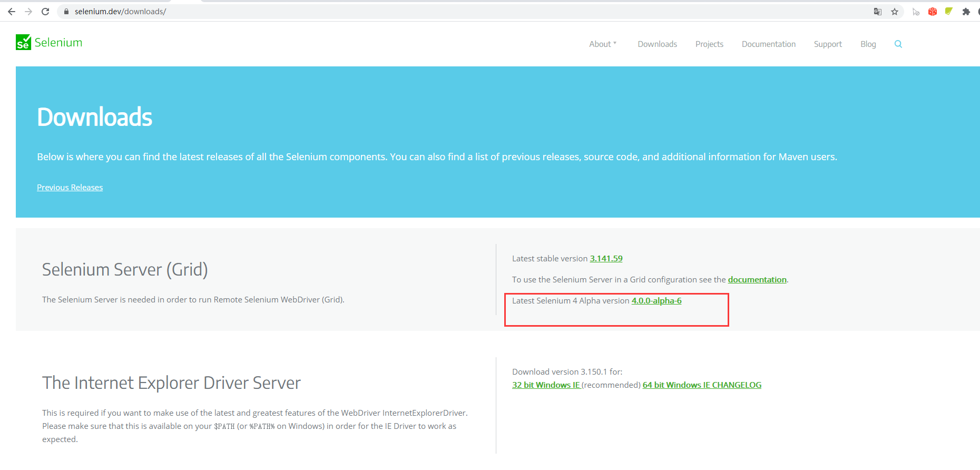
Task: Download the 64 bit Windows IE driver
Action: [x=676, y=385]
